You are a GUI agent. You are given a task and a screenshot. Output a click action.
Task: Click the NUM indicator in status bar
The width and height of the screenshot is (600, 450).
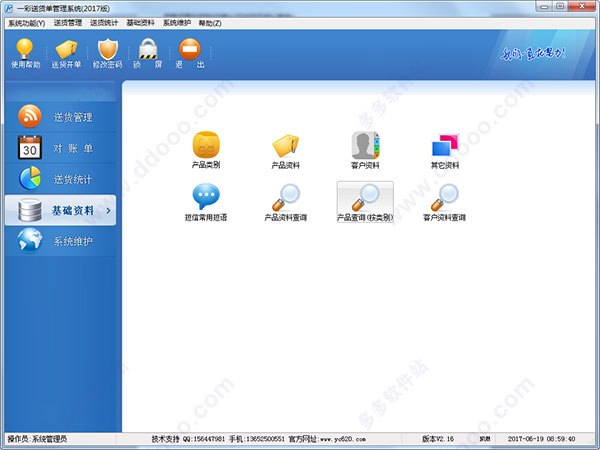click(484, 439)
